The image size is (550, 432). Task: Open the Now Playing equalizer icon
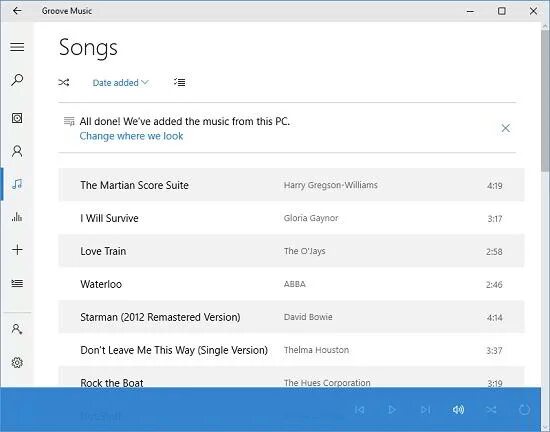point(17,216)
